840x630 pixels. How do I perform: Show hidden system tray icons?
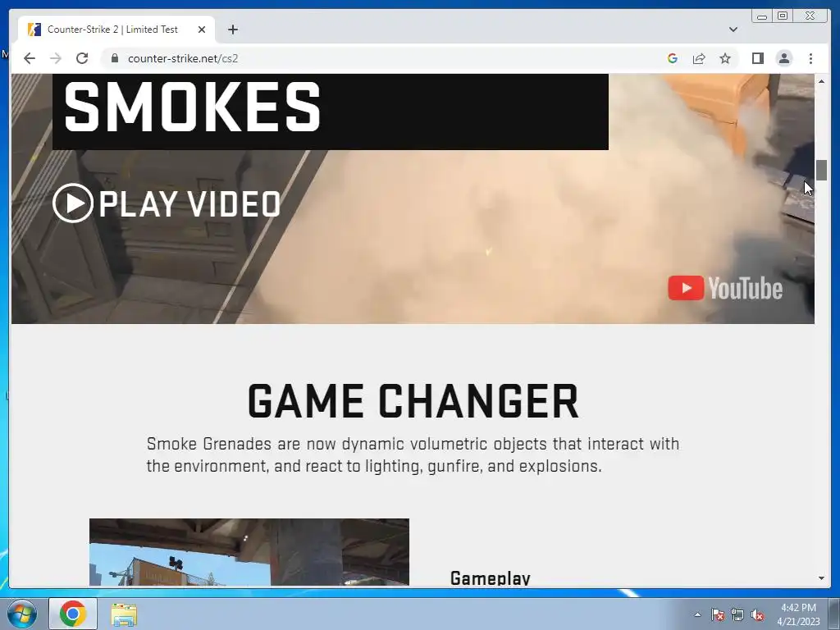(x=697, y=614)
